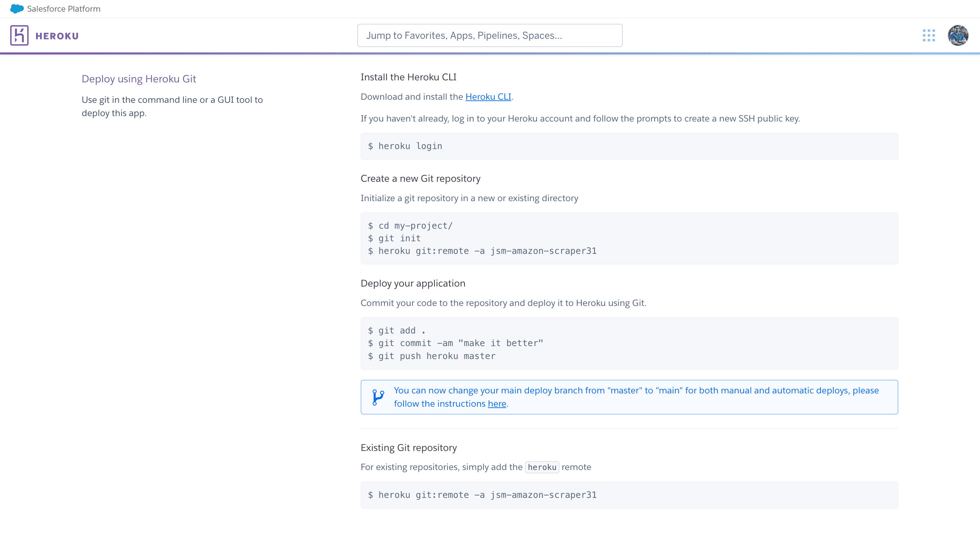The width and height of the screenshot is (980, 537).
Task: Click the SSH public key instruction sentence
Action: click(x=580, y=119)
